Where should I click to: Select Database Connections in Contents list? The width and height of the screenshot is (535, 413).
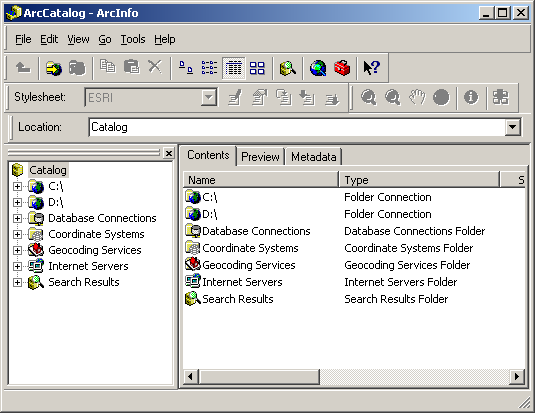coord(248,231)
